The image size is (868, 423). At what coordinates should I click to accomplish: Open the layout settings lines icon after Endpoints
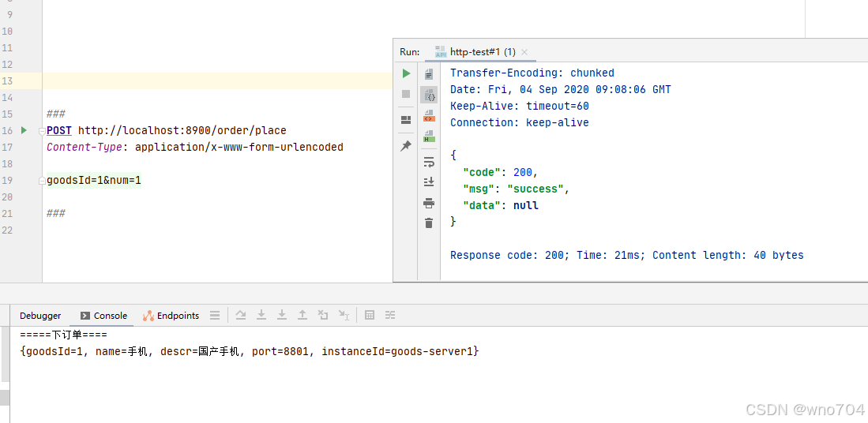click(215, 316)
